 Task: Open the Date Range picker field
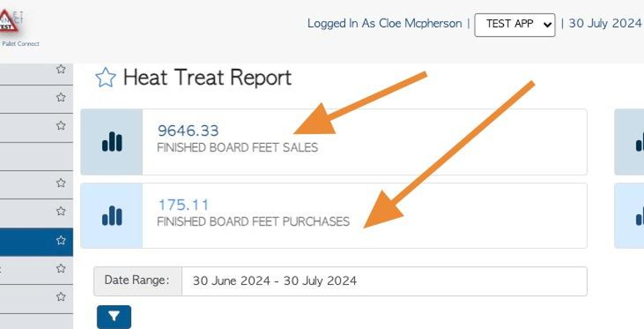384,281
